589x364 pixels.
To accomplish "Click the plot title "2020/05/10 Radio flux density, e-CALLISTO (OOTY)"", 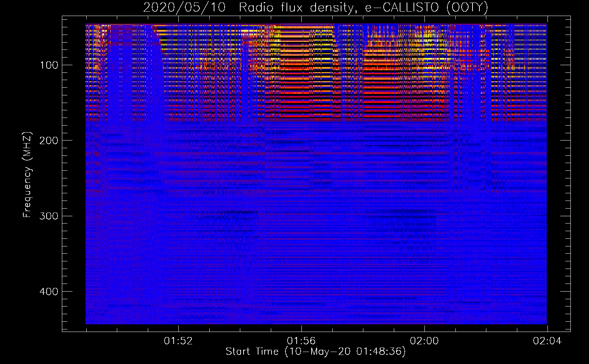I will click(x=315, y=7).
